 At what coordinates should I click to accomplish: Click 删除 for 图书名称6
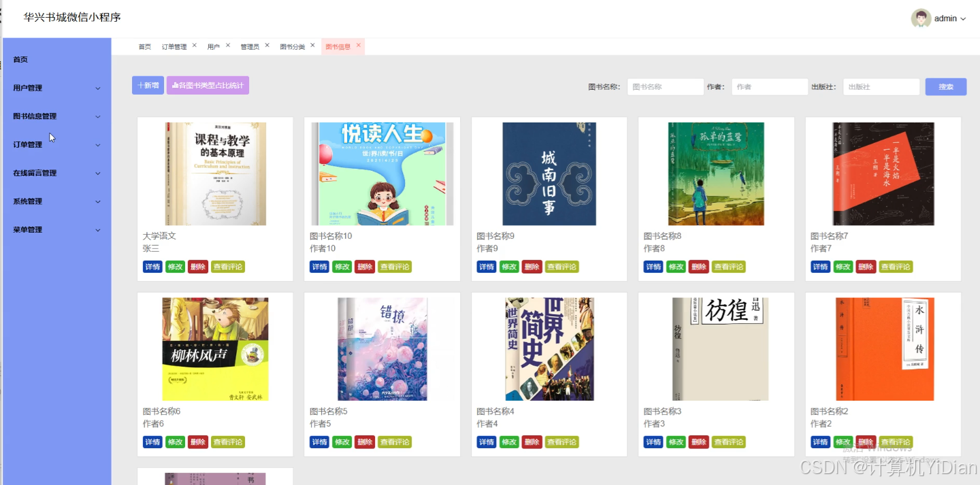198,442
